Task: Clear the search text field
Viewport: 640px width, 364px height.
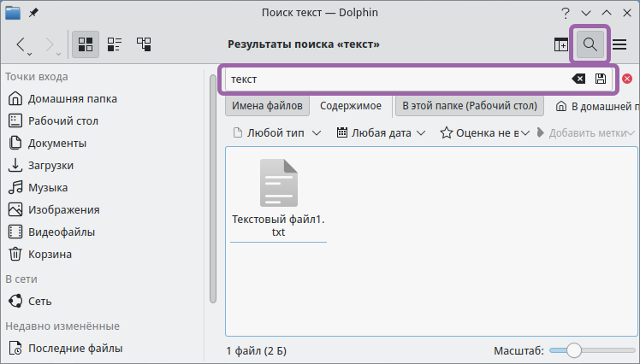Action: point(578,79)
